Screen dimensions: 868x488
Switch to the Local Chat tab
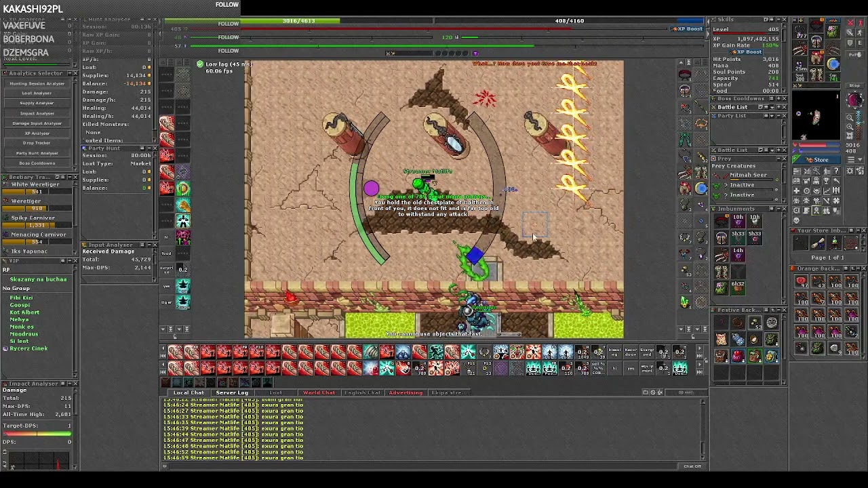[189, 392]
